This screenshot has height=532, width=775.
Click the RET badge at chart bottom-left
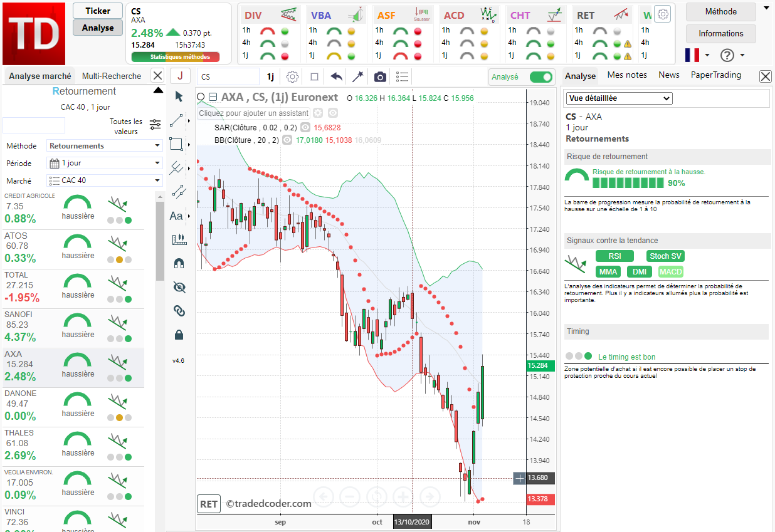pos(209,503)
